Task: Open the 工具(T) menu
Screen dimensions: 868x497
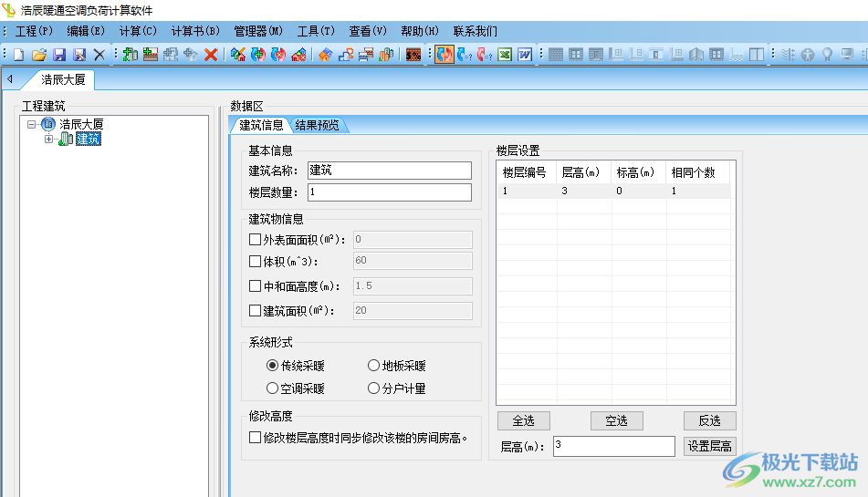Action: pos(316,31)
